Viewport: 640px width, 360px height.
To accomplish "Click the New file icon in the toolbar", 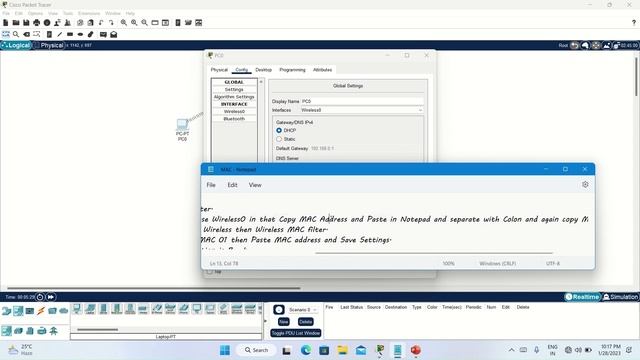I will click(6, 23).
